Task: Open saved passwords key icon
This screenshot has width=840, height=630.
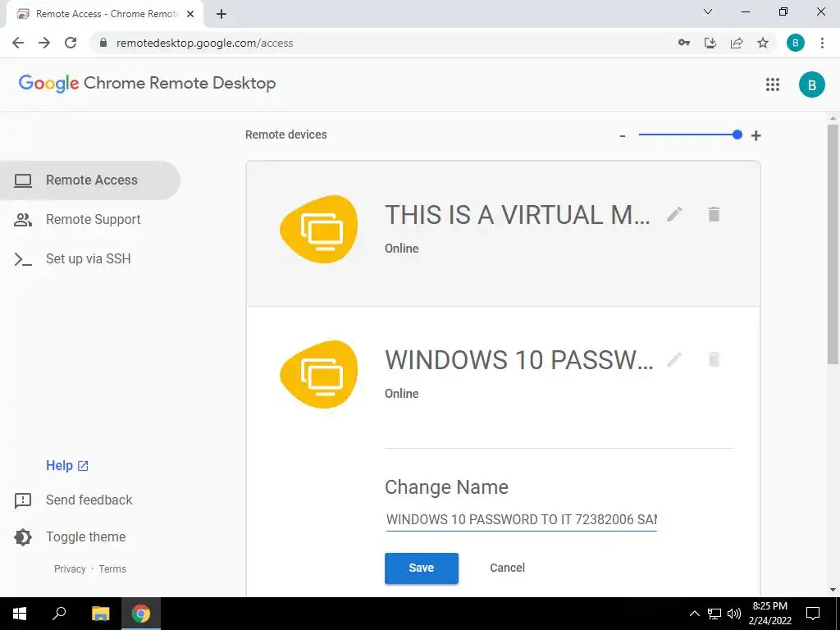Action: click(x=684, y=43)
